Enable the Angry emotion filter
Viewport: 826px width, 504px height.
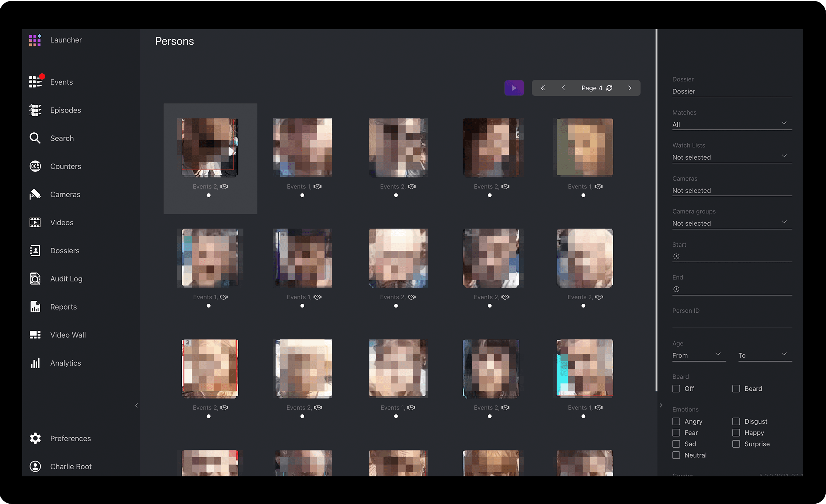(x=676, y=421)
